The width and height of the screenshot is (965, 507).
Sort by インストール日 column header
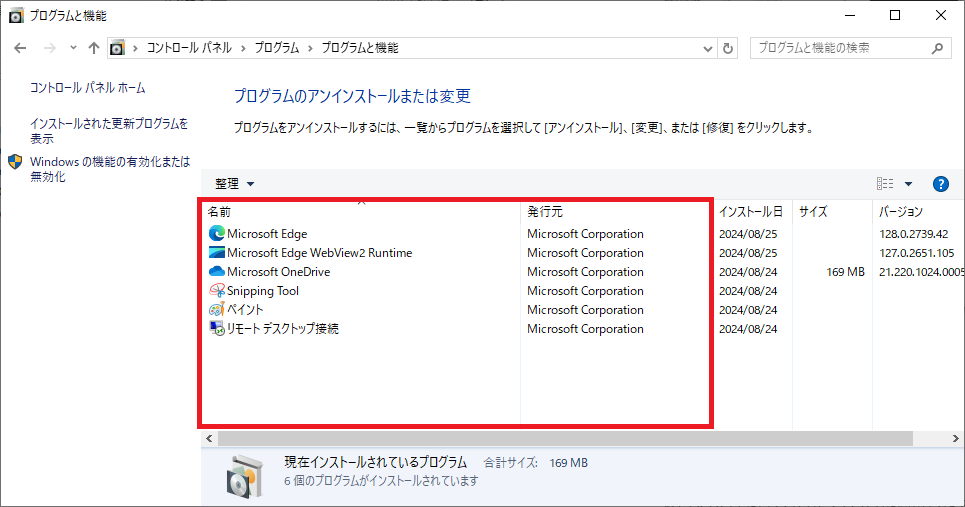pyautogui.click(x=750, y=212)
